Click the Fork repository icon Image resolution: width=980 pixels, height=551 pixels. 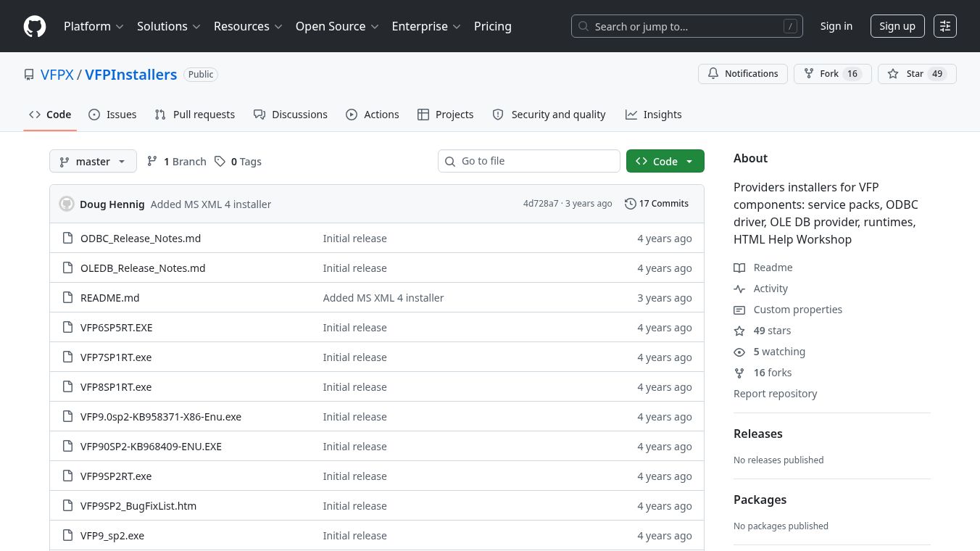point(809,74)
